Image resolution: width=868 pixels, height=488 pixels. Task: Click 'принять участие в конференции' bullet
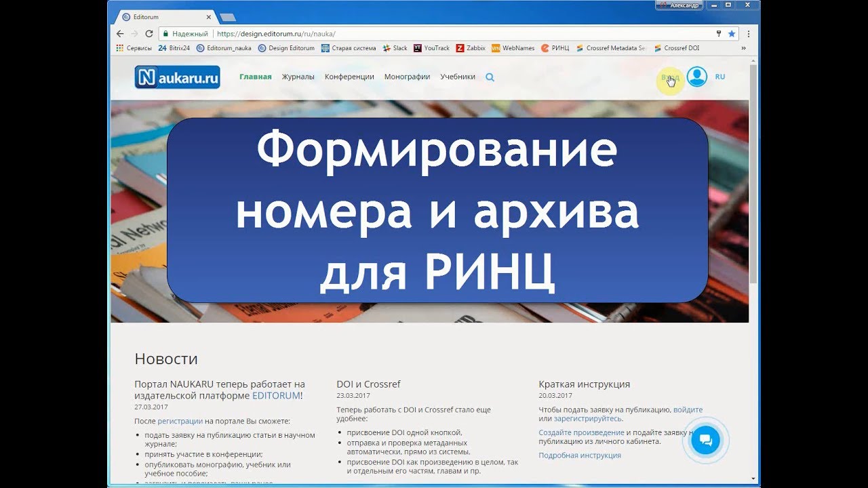point(203,454)
